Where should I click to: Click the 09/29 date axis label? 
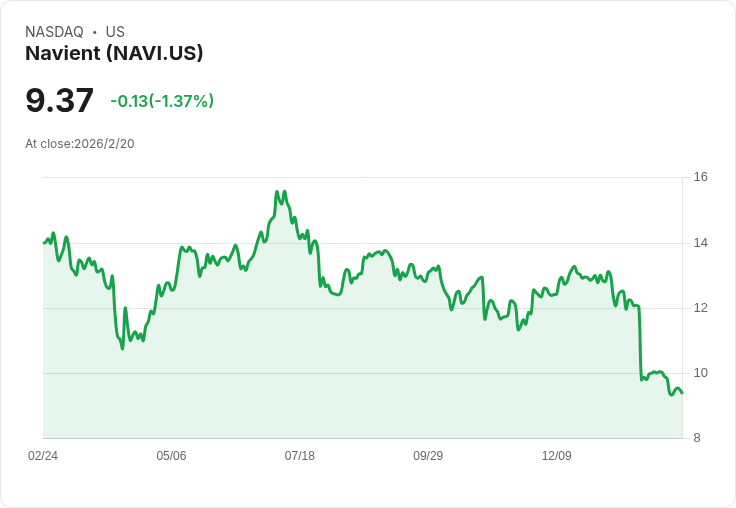428,455
